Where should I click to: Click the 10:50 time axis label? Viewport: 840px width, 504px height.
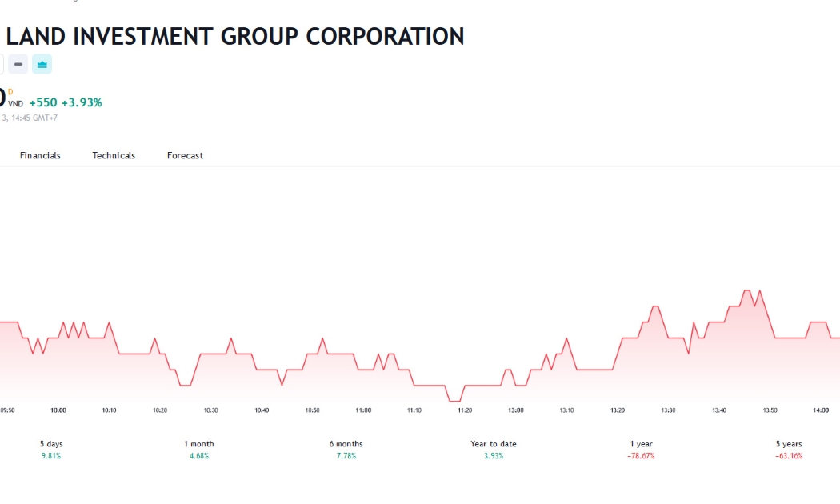[312, 410]
